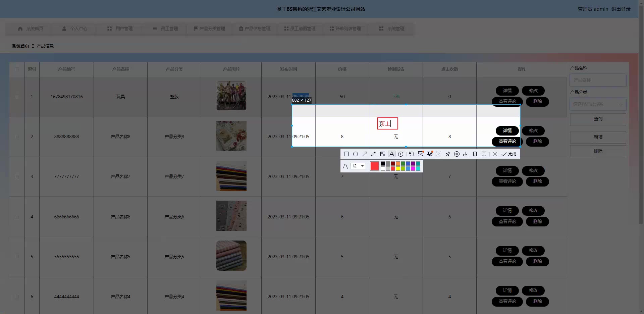
Task: Pick the orange color swatch
Action: pyautogui.click(x=398, y=164)
